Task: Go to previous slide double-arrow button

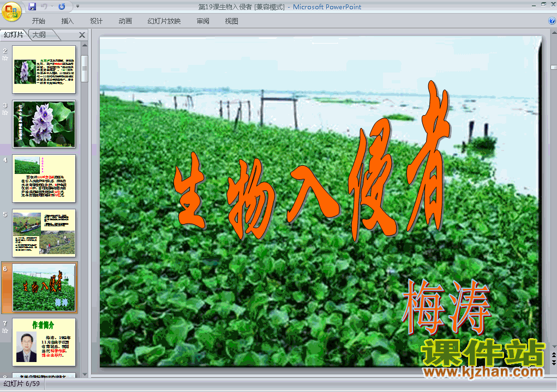Action: point(554,355)
